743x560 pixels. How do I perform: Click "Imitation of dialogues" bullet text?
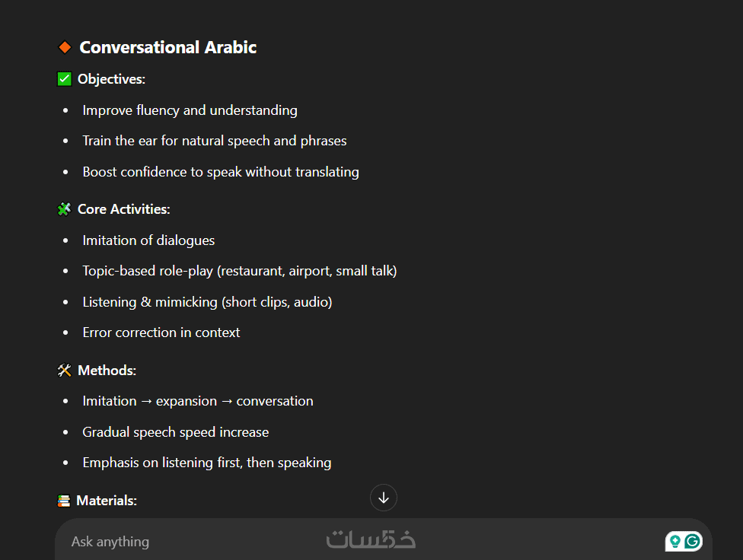click(148, 240)
